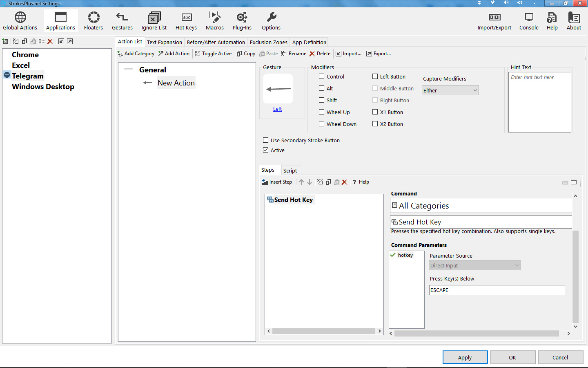The image size is (588, 368).
Task: Click Import... in action toolbar
Action: pos(349,54)
